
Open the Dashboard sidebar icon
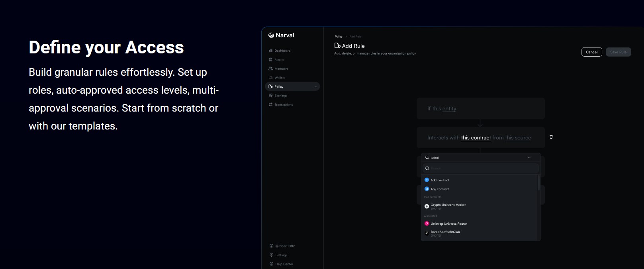271,51
